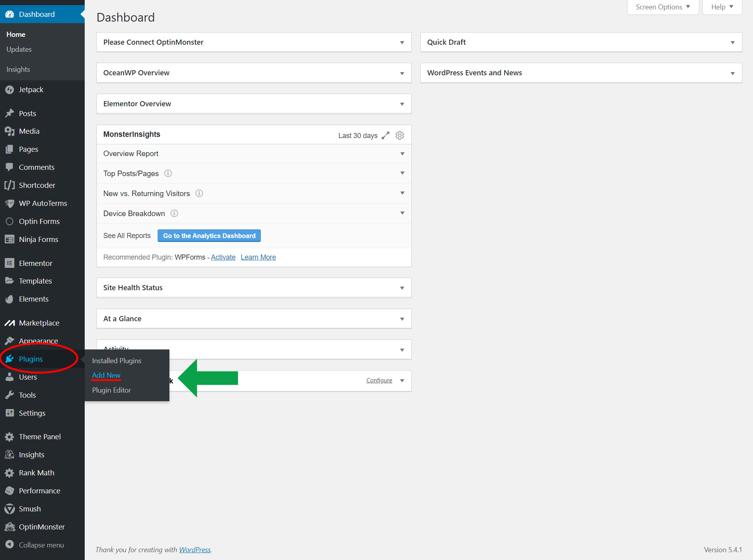Show info for Device Breakdown
Viewport: 753px width, 560px height.
point(174,213)
